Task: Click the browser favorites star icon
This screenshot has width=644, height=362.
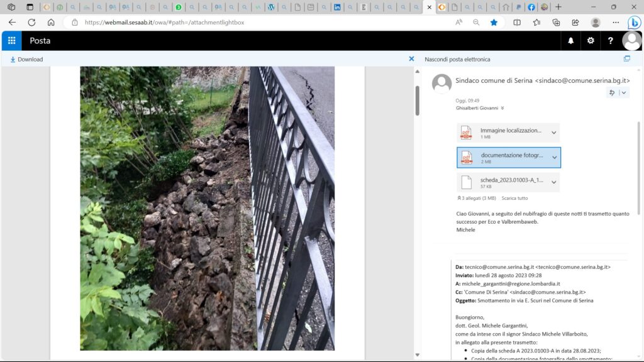Action: pos(494,22)
